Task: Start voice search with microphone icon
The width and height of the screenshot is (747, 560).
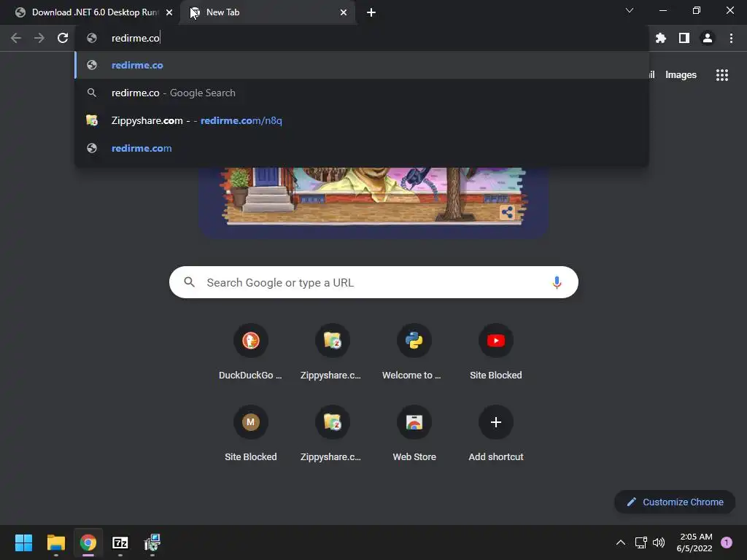Action: [x=557, y=282]
